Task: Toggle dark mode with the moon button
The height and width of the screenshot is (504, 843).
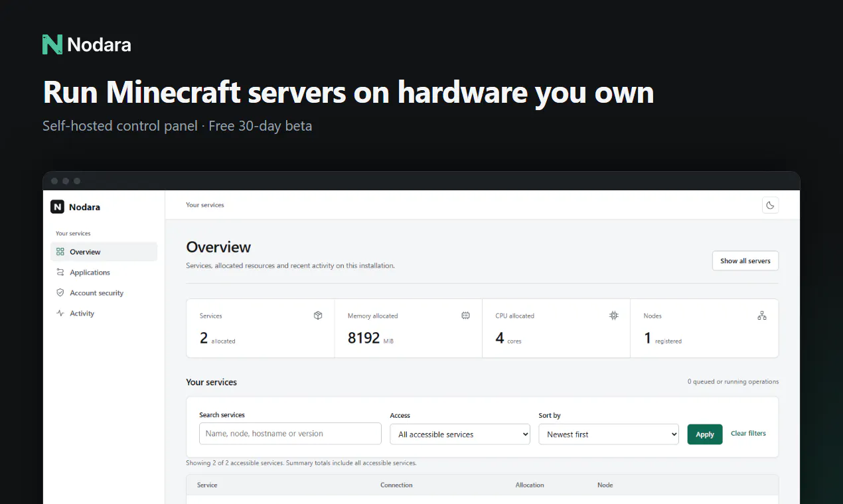Action: pyautogui.click(x=770, y=206)
